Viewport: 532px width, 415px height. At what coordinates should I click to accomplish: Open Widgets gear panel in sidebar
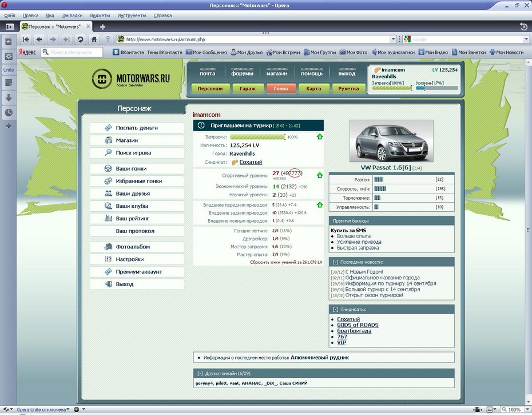(x=9, y=56)
